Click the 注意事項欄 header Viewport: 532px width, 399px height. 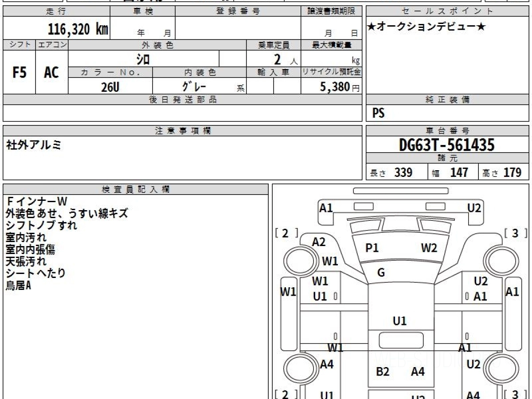(x=183, y=131)
